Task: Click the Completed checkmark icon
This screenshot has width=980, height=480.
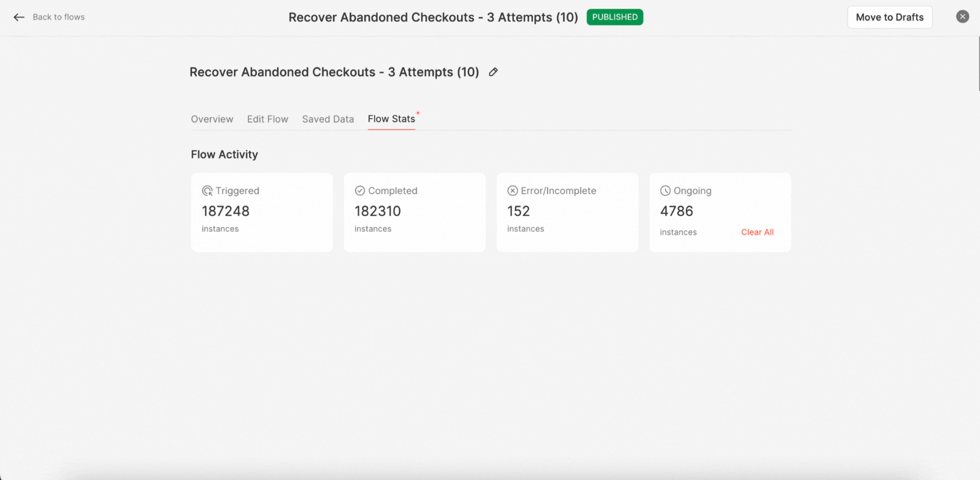Action: [x=360, y=191]
